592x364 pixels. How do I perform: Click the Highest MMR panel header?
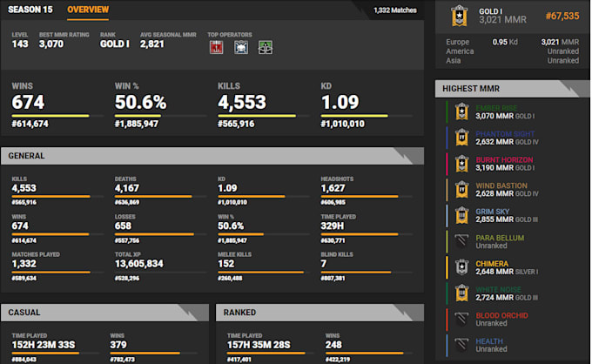512,89
